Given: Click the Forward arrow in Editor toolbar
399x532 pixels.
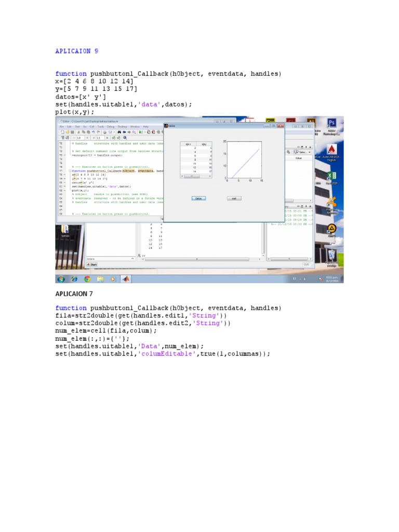Looking at the screenshot, I should 129,132.
